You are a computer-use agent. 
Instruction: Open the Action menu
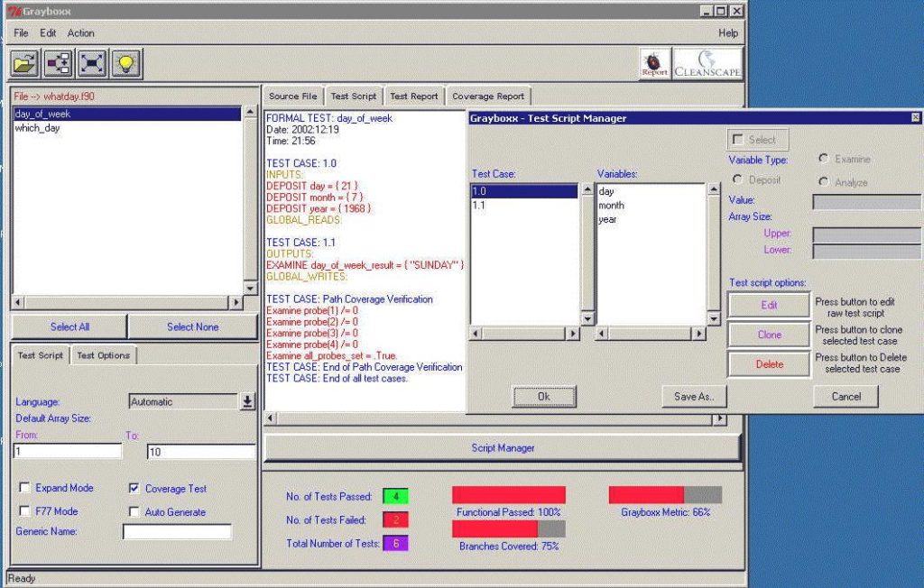pos(80,33)
